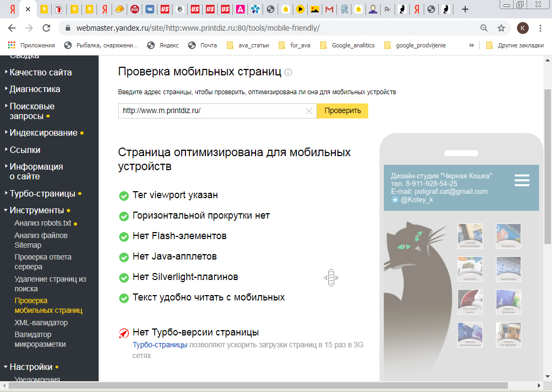Open the Google_analitics bookmark folder
This screenshot has width=552, height=392.
[347, 45]
